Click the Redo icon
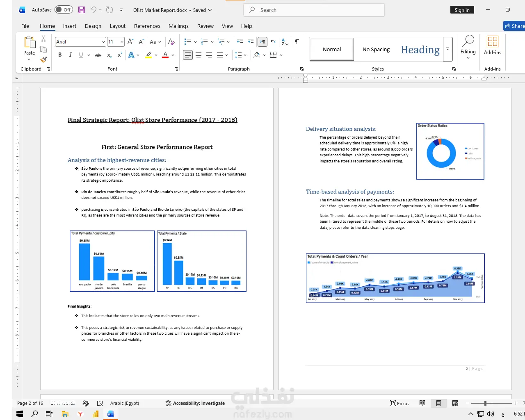This screenshot has height=420, width=525. pos(110,10)
